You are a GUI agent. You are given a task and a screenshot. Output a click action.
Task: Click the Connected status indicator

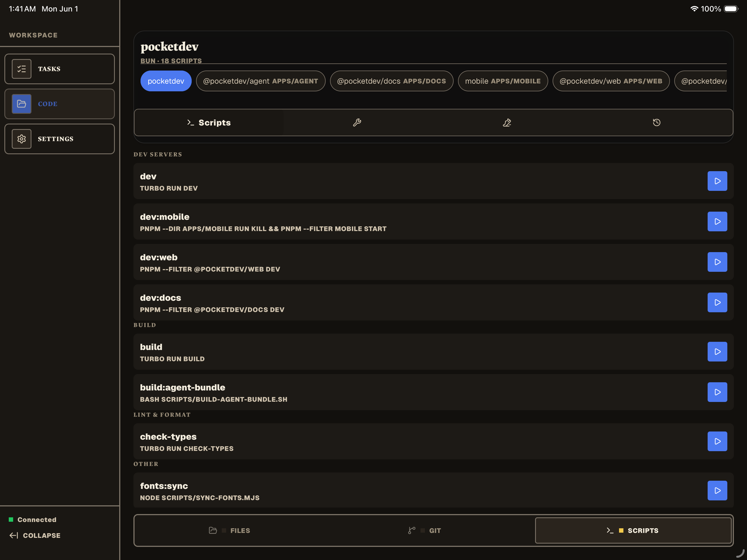click(33, 520)
